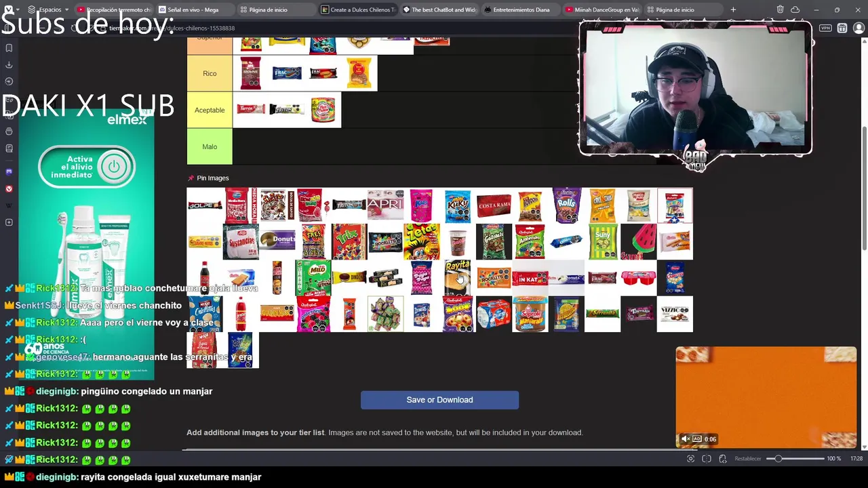Choose the Soprole Manjarate cup image
This screenshot has height=488, width=868.
click(530, 314)
